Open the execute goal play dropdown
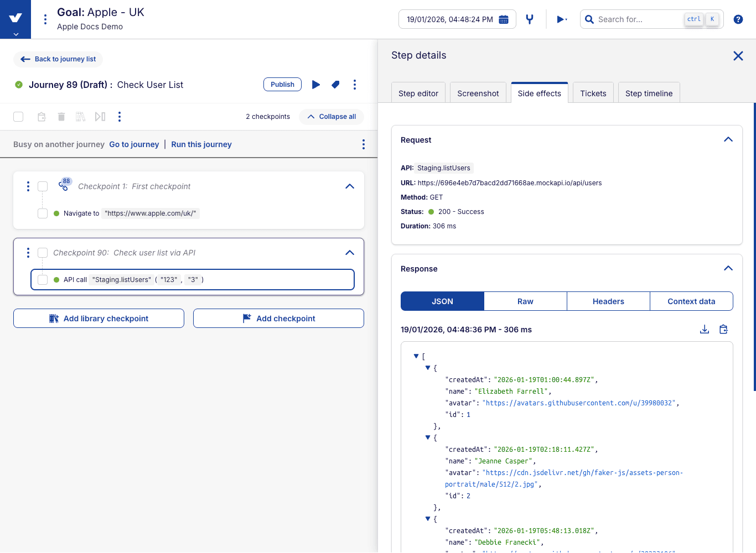 (562, 19)
